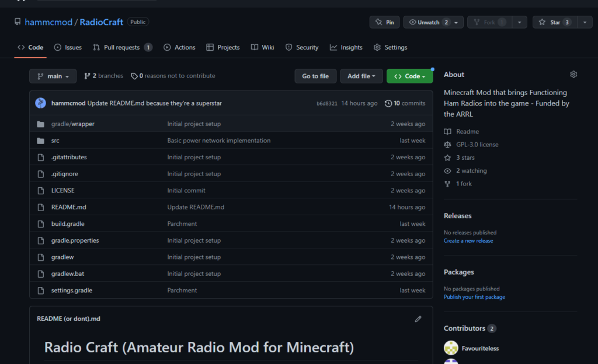Open the gradlew file
The image size is (598, 364).
pyautogui.click(x=62, y=257)
